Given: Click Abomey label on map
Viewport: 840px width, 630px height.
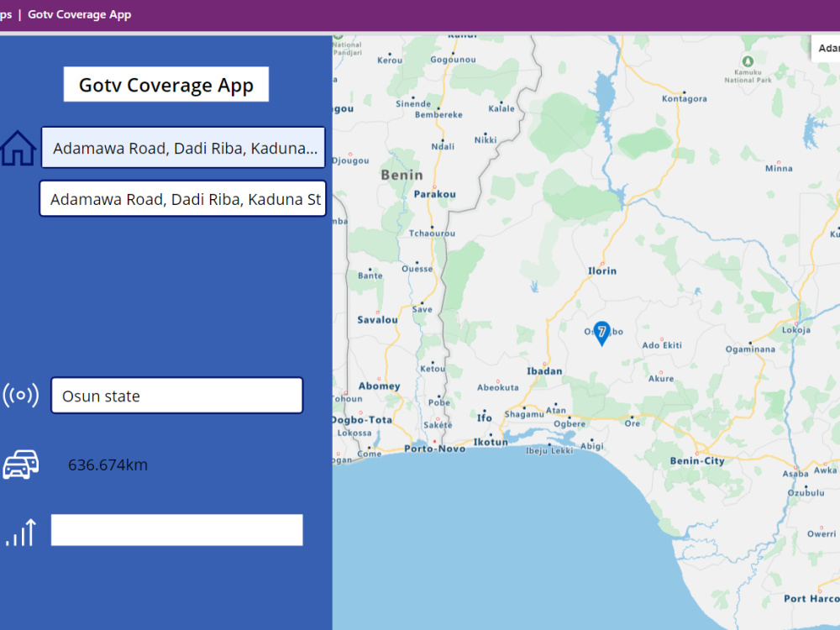Looking at the screenshot, I should tap(380, 386).
